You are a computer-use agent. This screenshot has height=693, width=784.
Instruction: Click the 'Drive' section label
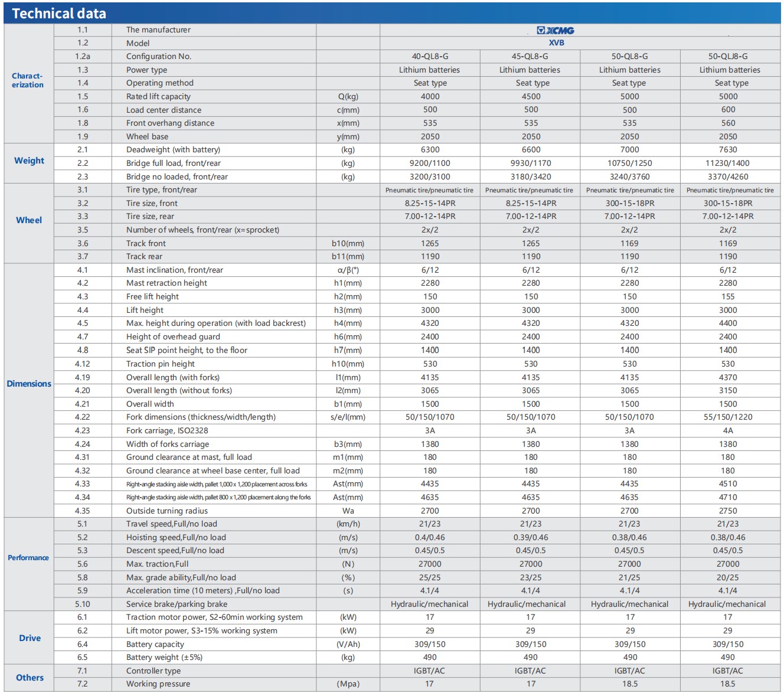coord(30,638)
